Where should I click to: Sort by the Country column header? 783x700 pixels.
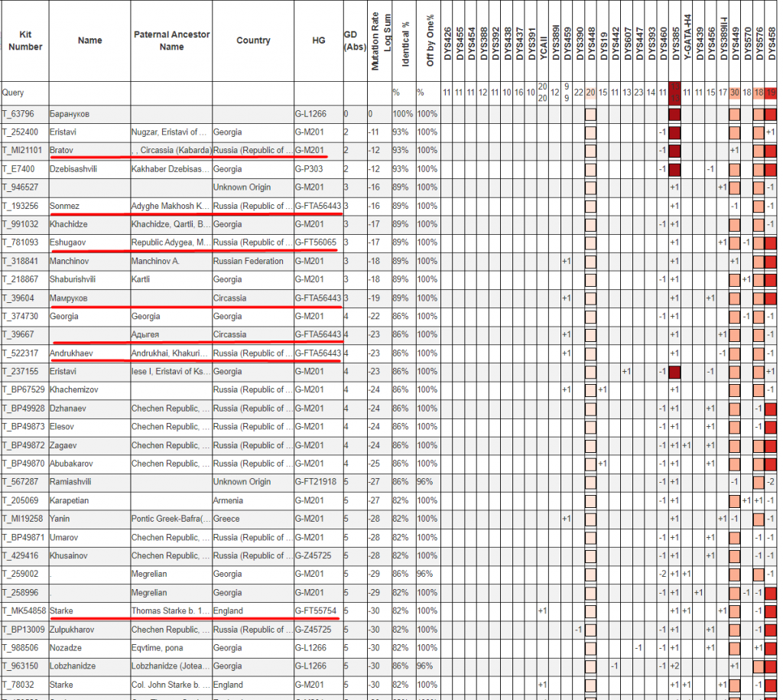click(252, 41)
